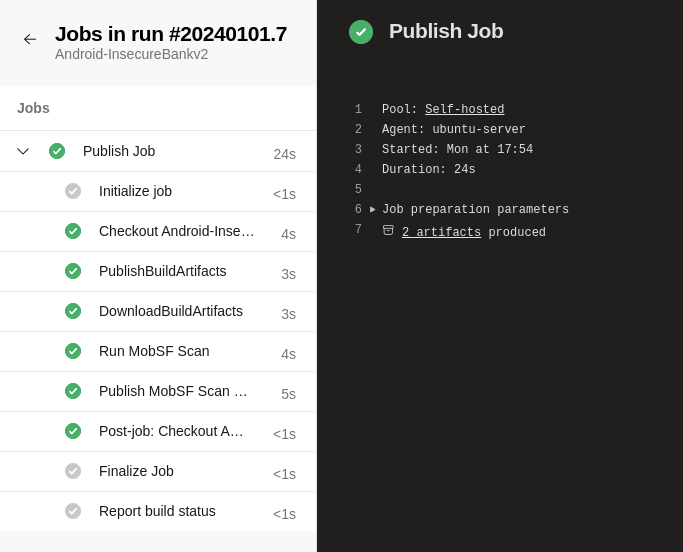This screenshot has height=552, width=683.
Task: Click the grey status icon for Finalize Job
Action: [73, 471]
